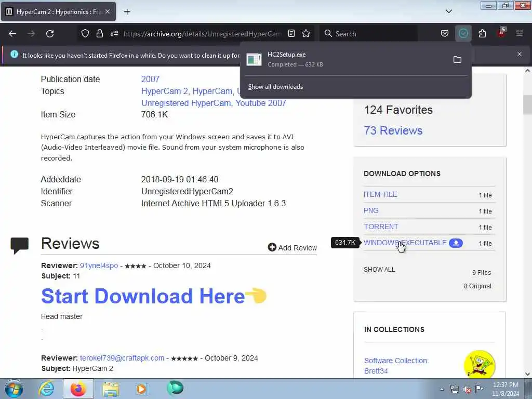Click the scrollbar down arrow
Image resolution: width=532 pixels, height=399 pixels.
click(x=527, y=374)
